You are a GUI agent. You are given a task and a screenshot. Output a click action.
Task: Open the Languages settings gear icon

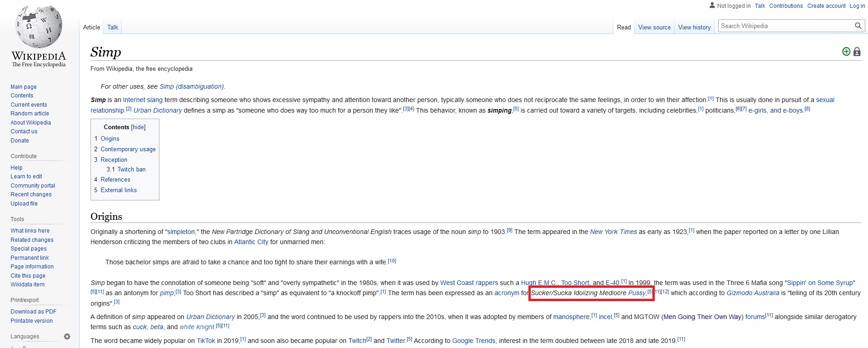pos(67,337)
